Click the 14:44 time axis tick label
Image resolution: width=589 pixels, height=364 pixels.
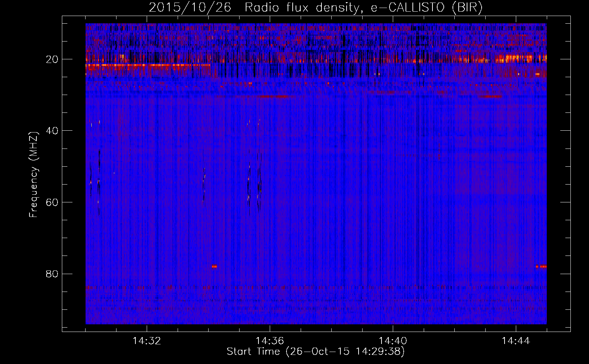(x=516, y=341)
